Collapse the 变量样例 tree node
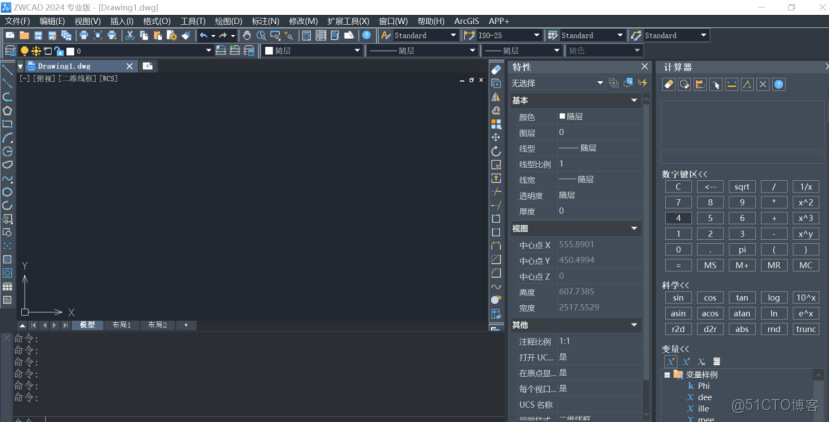This screenshot has height=423, width=830. coord(667,375)
